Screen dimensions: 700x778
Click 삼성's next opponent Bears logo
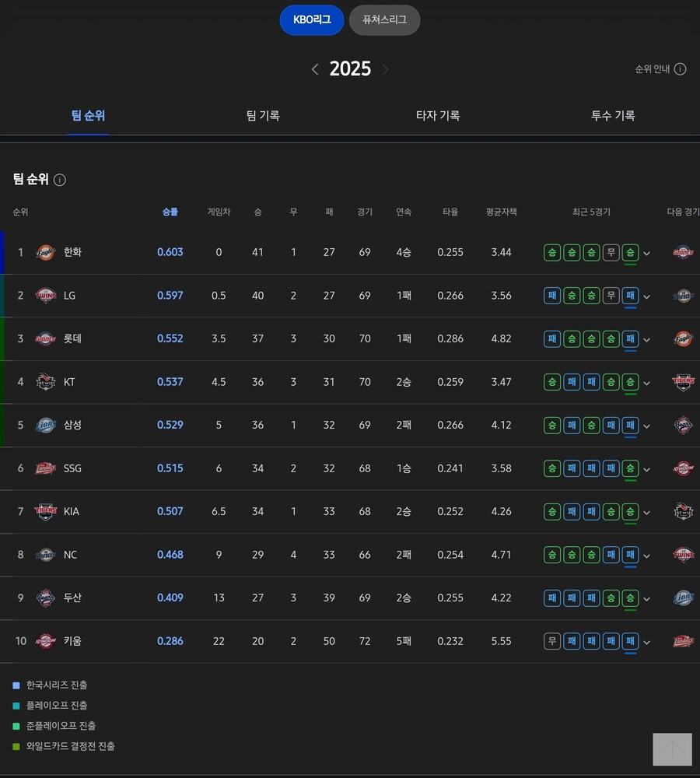click(x=683, y=426)
